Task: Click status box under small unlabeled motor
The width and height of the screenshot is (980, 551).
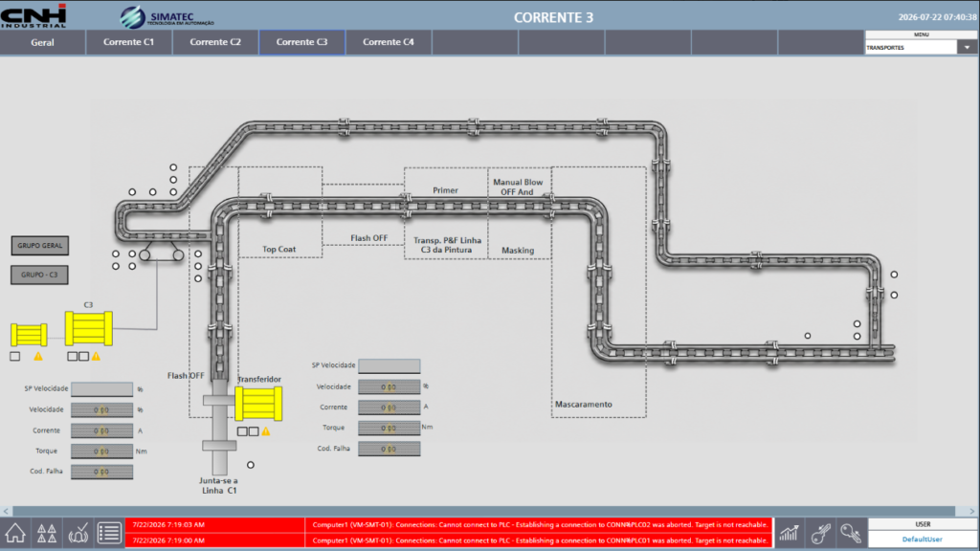Action: point(15,356)
